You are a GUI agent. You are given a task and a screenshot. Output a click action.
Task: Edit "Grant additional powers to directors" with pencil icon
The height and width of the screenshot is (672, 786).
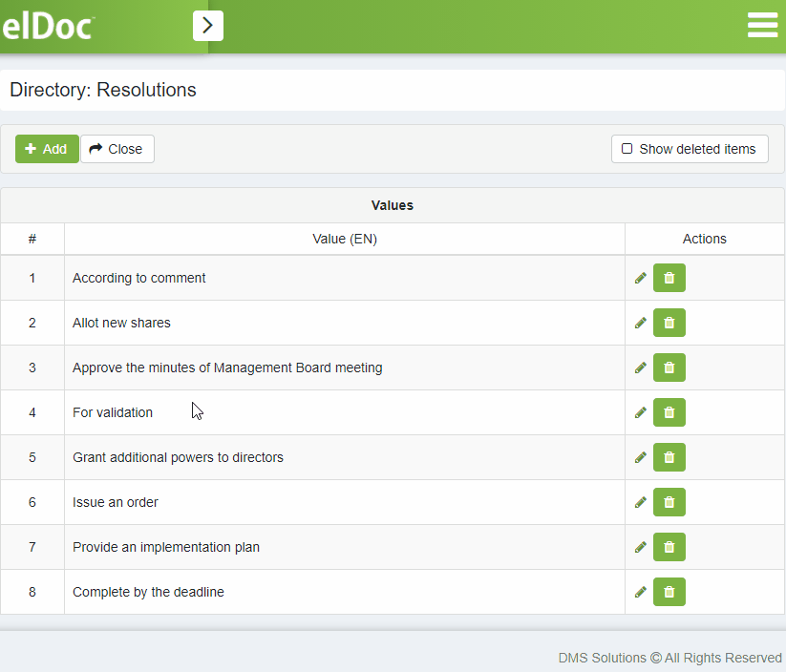click(x=641, y=457)
